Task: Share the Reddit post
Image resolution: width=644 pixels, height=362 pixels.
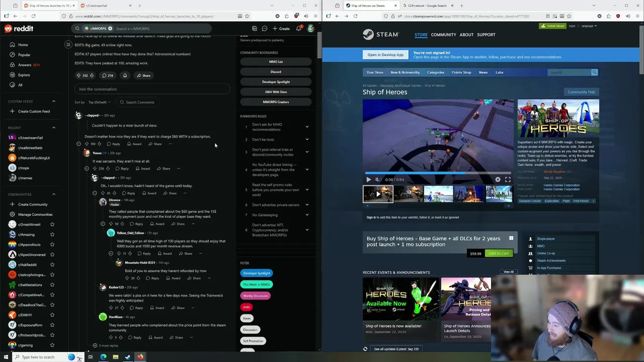Action: (143, 75)
